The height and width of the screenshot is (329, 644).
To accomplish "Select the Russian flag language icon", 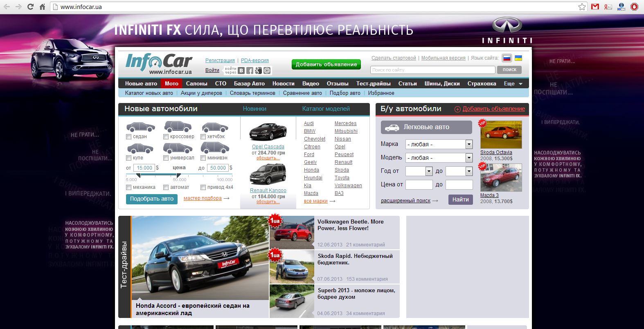I will (507, 58).
